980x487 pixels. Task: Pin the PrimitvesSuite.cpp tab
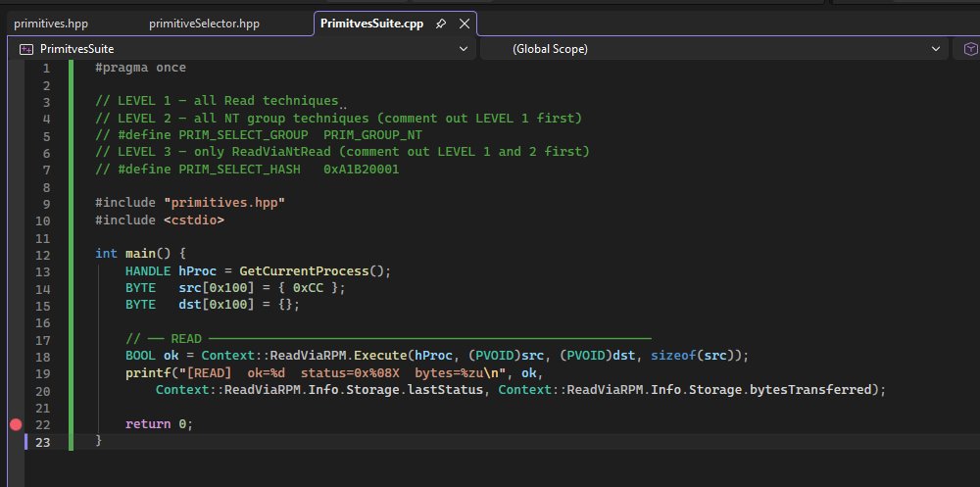441,24
